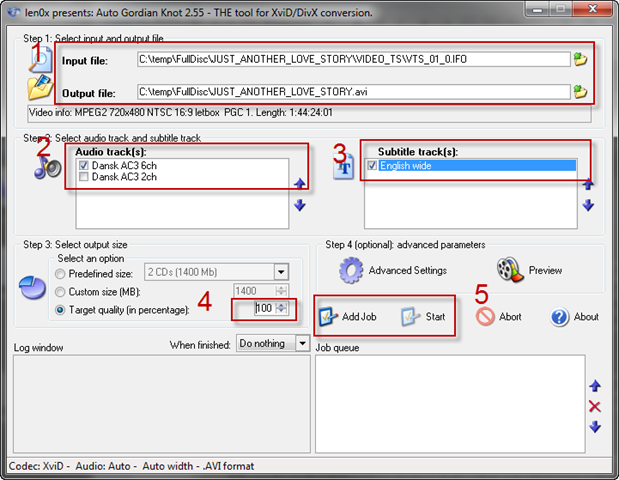Click the blue question mark About icon
619x480 pixels.
559,317
